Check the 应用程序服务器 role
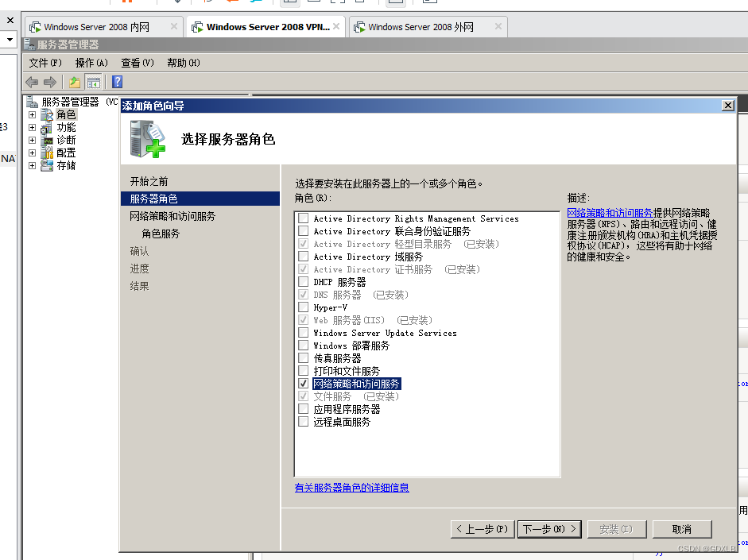This screenshot has height=560, width=748. [x=304, y=409]
